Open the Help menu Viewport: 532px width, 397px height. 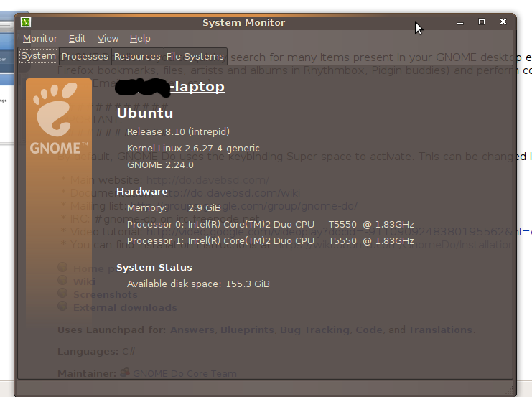pos(140,39)
